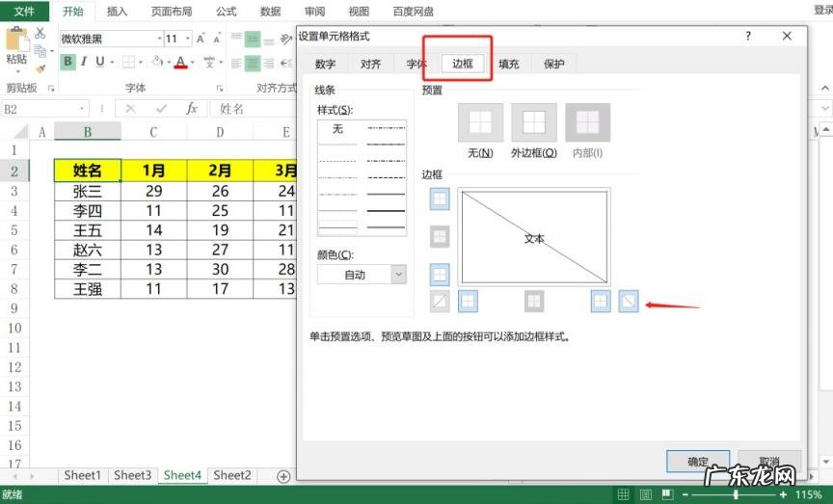833x504 pixels.
Task: Switch to the 填充 tab
Action: 508,65
